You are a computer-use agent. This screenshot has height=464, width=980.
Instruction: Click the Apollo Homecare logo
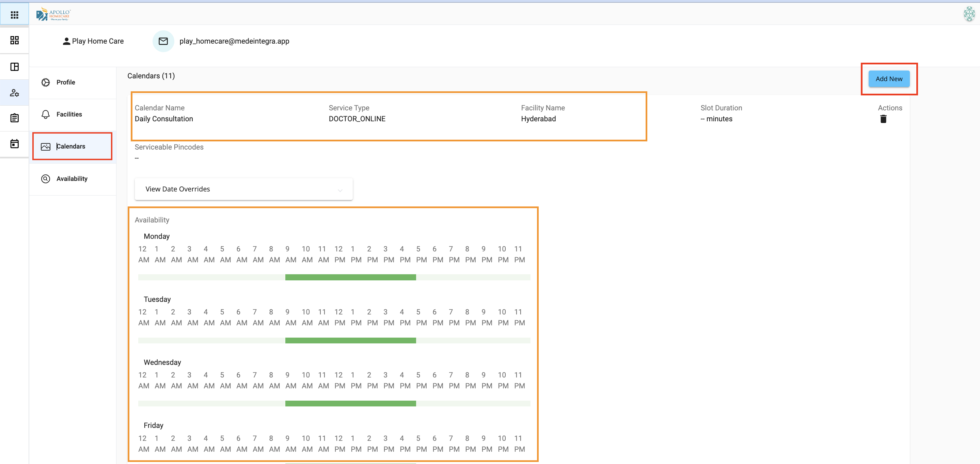(x=53, y=14)
